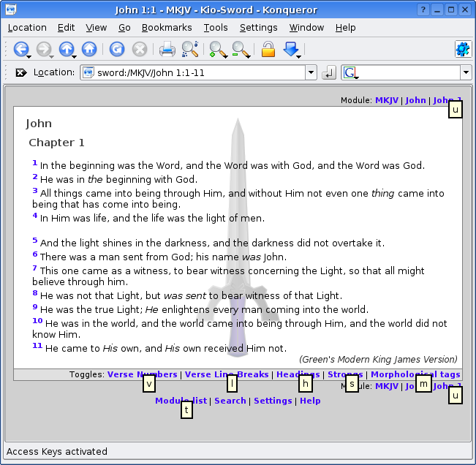476x465 pixels.
Task: Toggle Strongs numbers
Action: 345,374
